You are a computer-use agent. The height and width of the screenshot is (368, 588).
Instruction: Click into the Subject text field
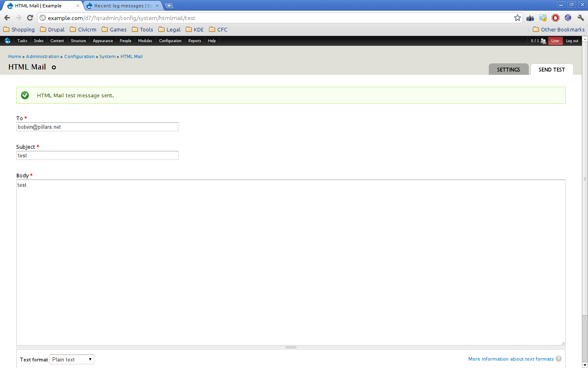click(x=97, y=155)
